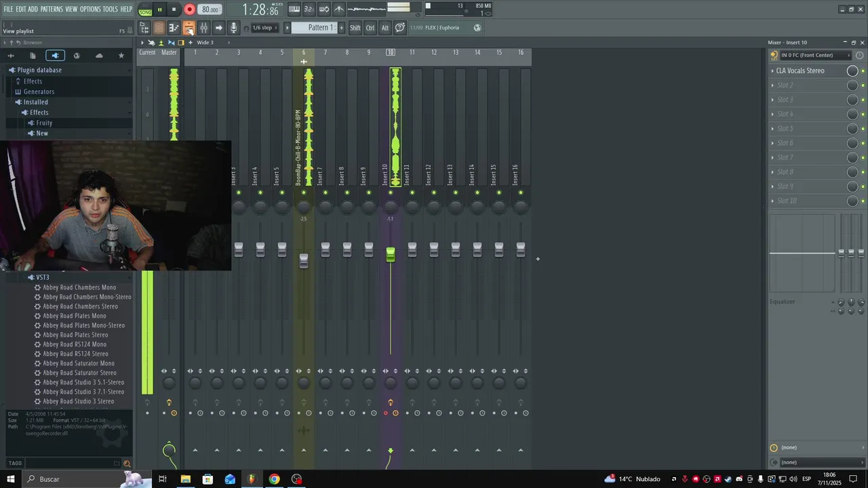Toggle the Song/Pattern mode switch
Image resolution: width=868 pixels, height=488 pixels.
(x=145, y=9)
